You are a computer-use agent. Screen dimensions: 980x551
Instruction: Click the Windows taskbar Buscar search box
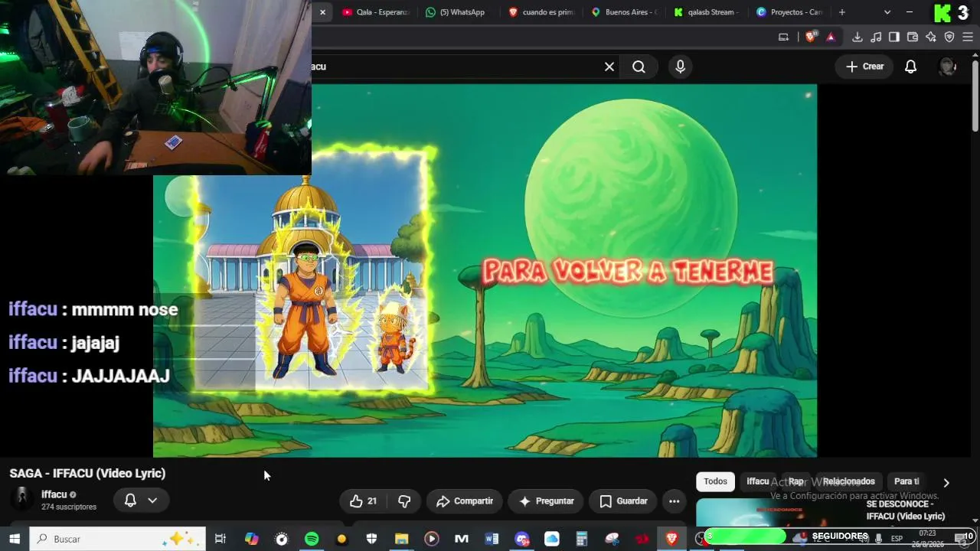[117, 539]
